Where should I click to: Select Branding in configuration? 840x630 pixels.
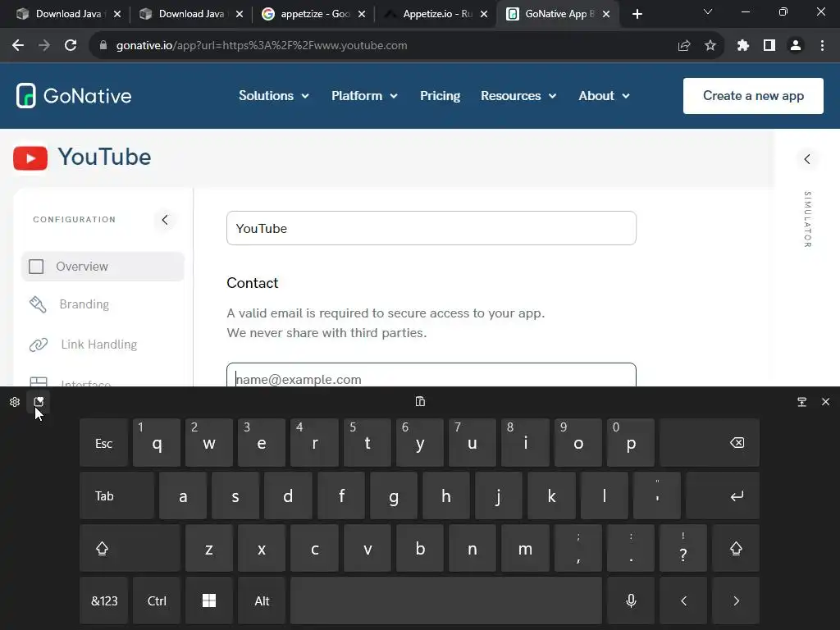pyautogui.click(x=84, y=304)
